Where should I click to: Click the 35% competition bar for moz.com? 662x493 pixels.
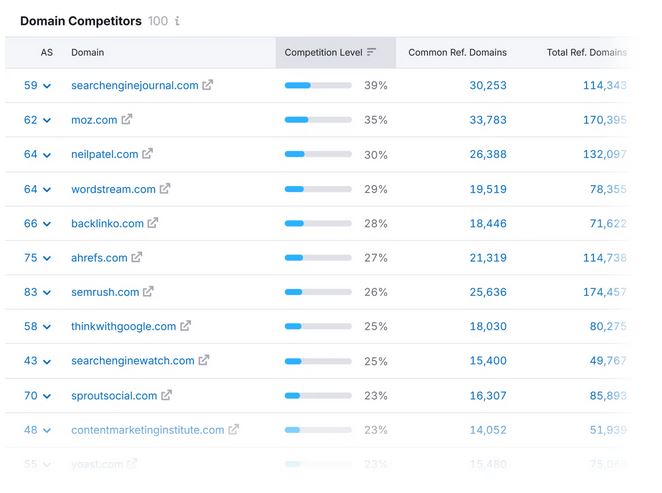click(x=318, y=120)
